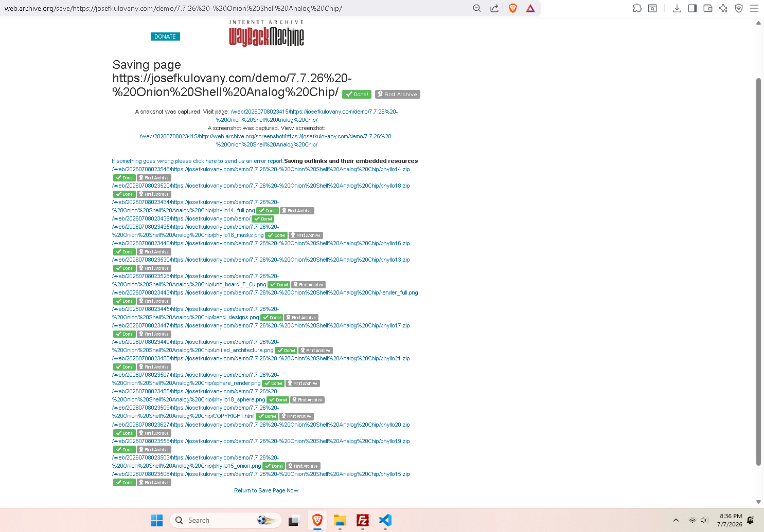Open the phyllo18.zip archive link
The width and height of the screenshot is (764, 532).
[x=261, y=186]
